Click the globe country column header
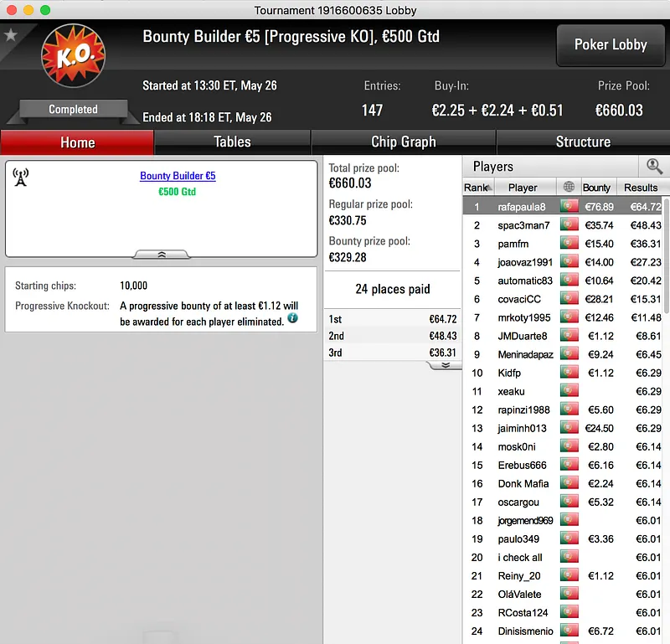 569,187
